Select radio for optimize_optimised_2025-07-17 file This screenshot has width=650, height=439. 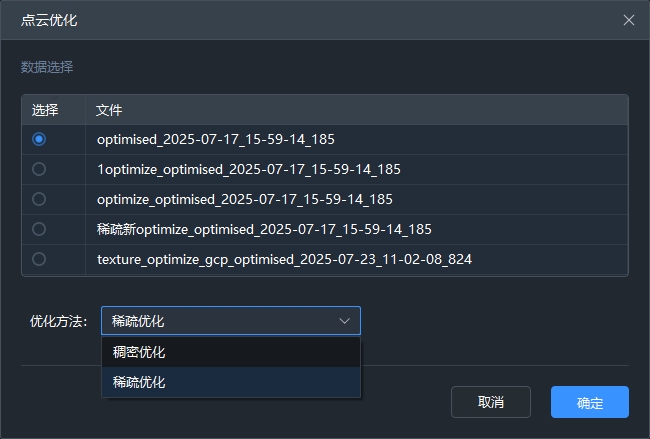(x=39, y=199)
